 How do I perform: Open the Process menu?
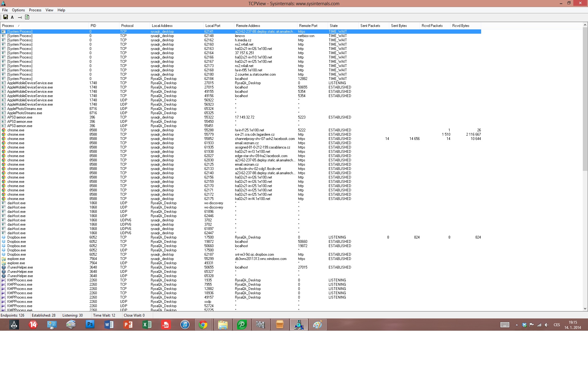35,10
